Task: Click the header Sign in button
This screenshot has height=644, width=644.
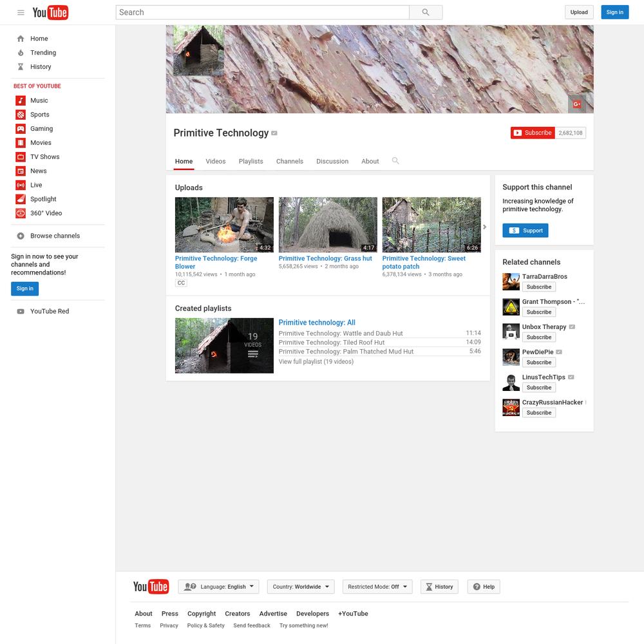Action: 614,12
